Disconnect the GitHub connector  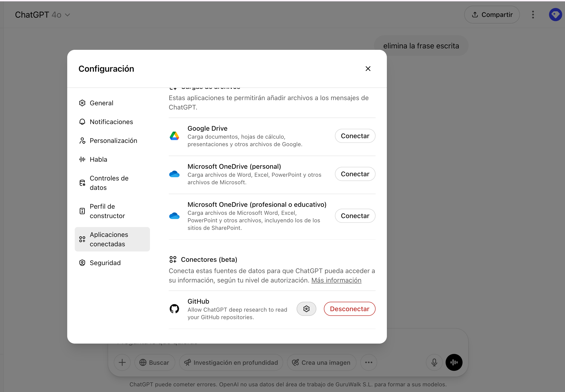[349, 309]
